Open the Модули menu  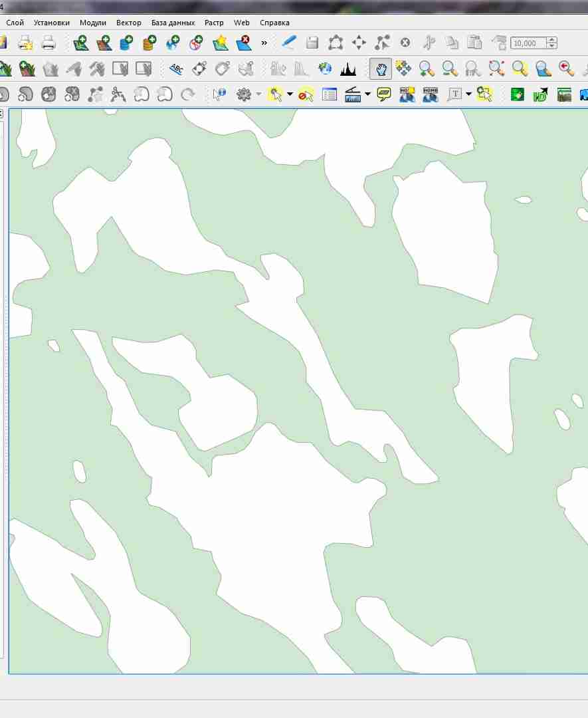(93, 23)
